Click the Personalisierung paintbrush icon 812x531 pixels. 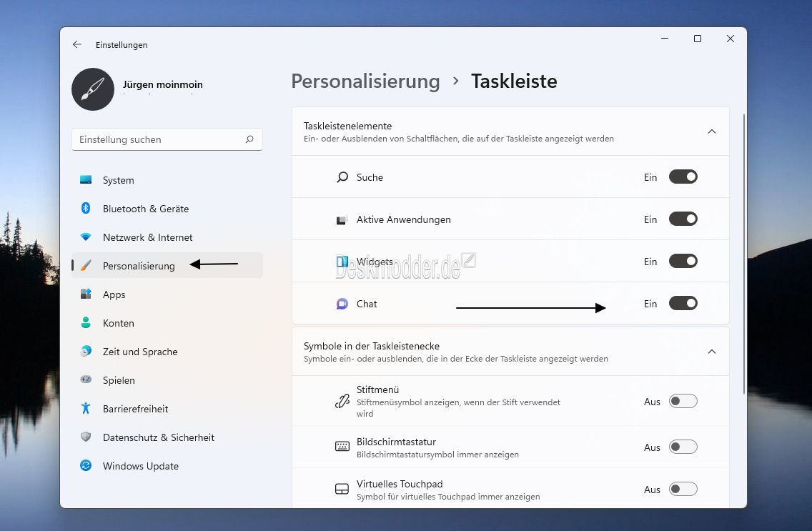click(x=86, y=266)
